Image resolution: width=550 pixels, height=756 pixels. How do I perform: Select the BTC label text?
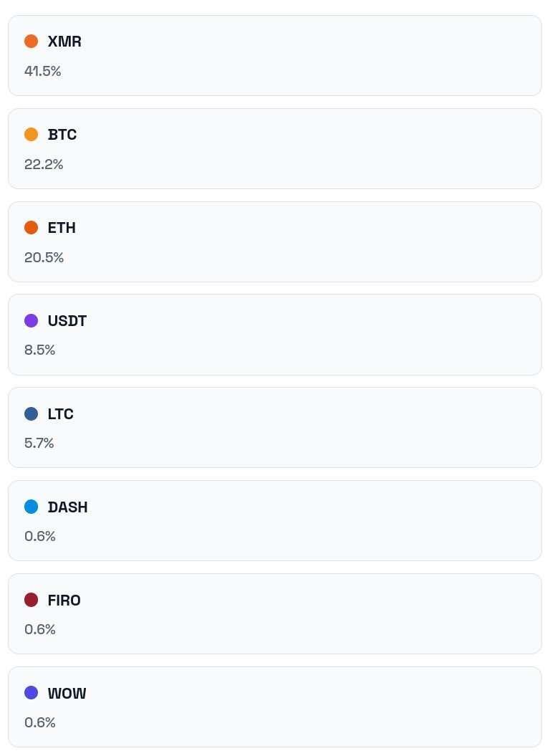point(62,135)
